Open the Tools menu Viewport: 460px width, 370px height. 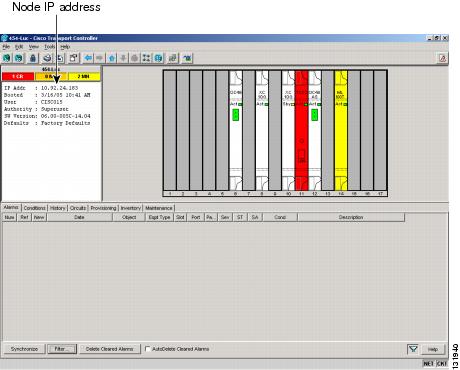click(x=50, y=47)
